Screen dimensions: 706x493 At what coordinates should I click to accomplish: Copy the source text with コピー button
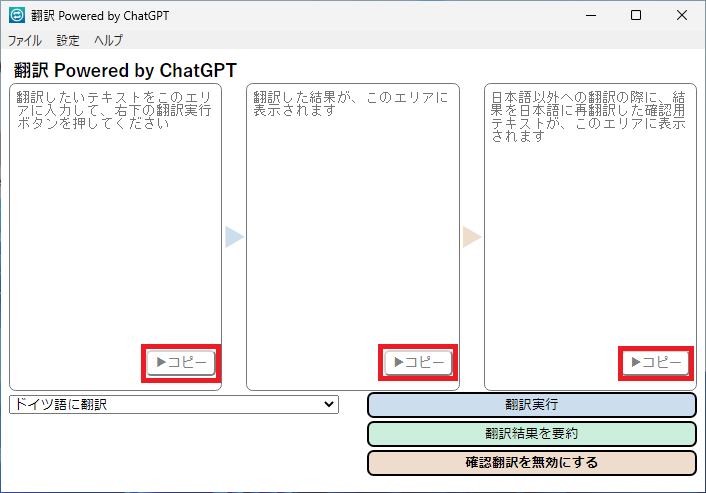pyautogui.click(x=181, y=362)
